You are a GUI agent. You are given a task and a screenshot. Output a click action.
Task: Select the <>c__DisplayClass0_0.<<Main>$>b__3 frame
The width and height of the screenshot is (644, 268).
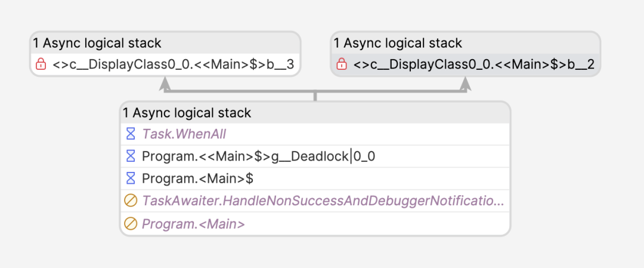click(x=166, y=64)
